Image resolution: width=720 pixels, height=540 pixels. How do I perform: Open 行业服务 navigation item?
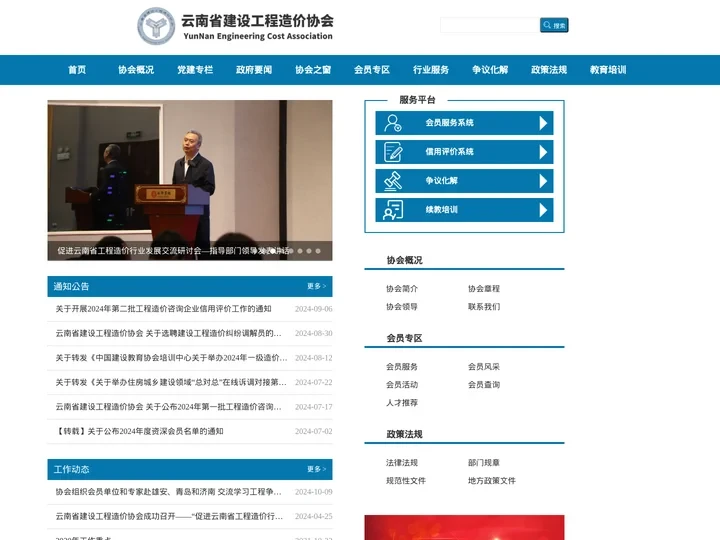tap(431, 70)
